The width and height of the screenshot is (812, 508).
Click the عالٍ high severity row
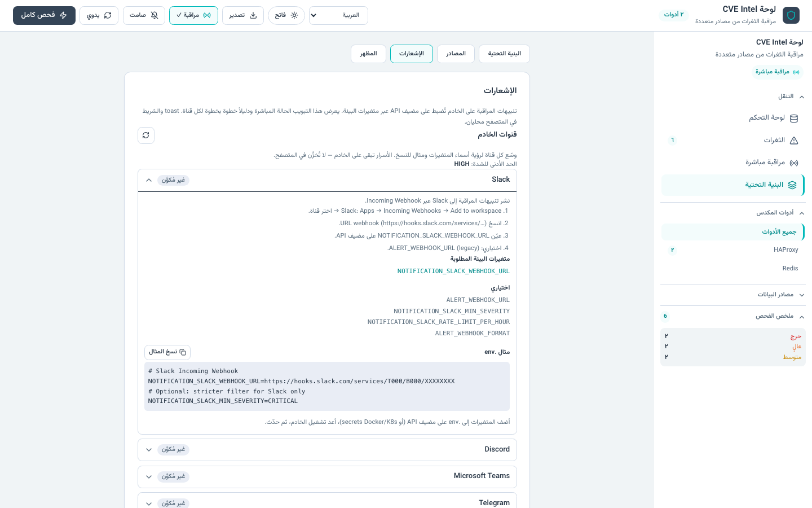(733, 347)
